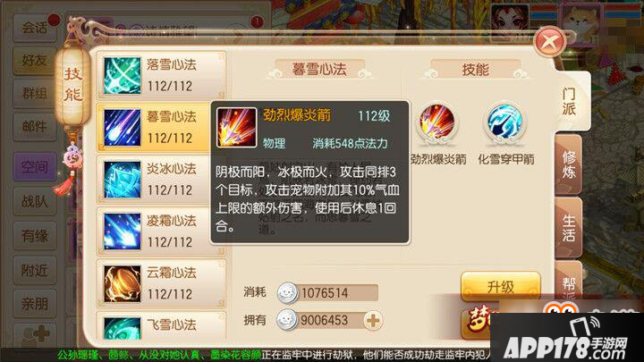Add silver with the plus icon
Screen dimensions: 644x362
[373, 321]
